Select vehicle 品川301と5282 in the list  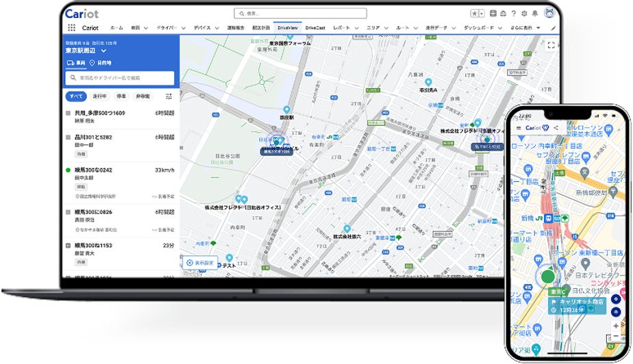121,146
